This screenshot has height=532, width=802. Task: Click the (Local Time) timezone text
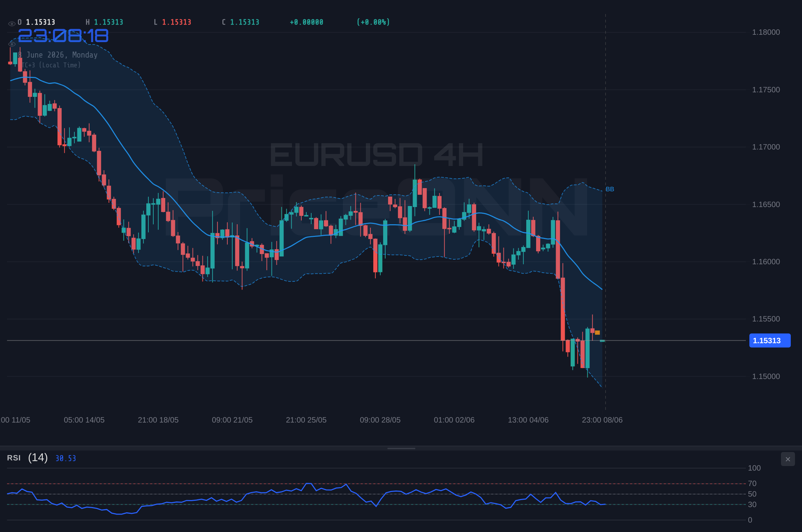pos(60,65)
